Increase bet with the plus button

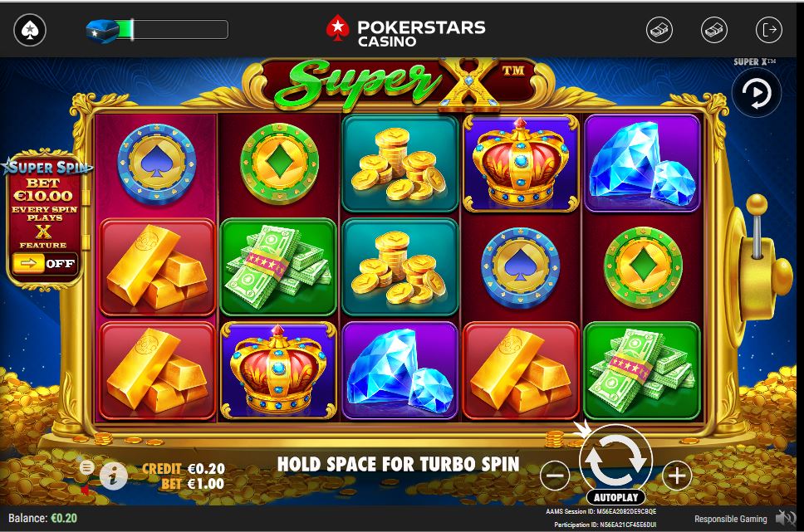click(677, 475)
